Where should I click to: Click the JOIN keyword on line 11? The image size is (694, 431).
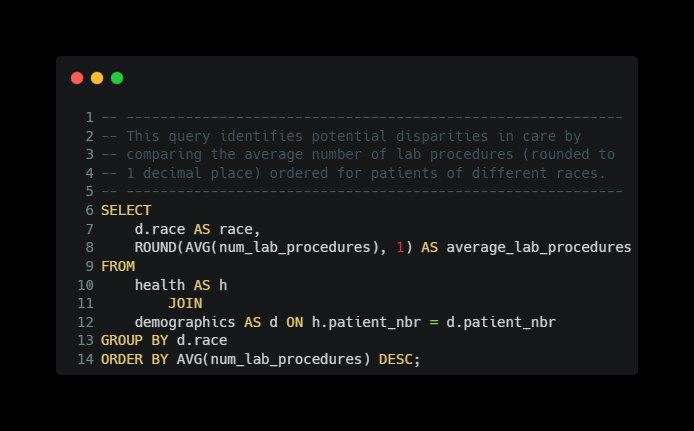pos(185,303)
